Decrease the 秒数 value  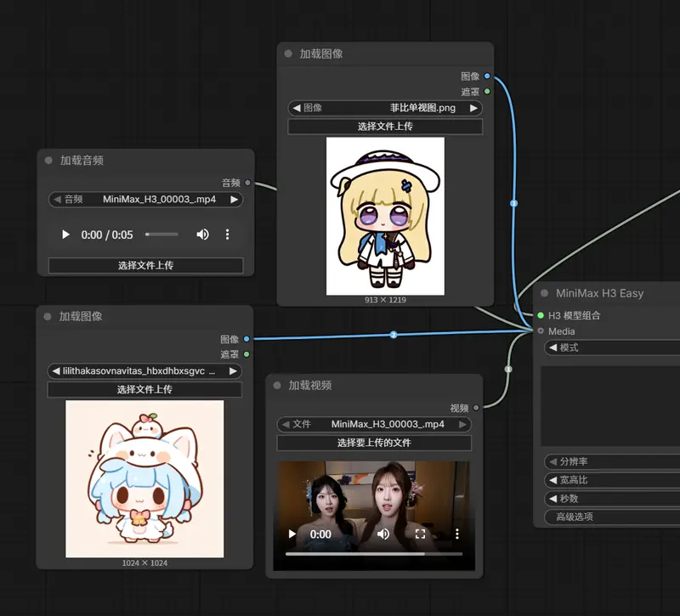click(x=553, y=499)
